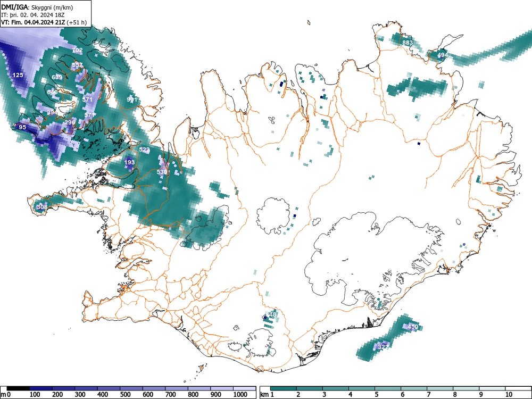This screenshot has height=399, width=532.
Task: Click the 450 label offshore southeast
Action: 413,327
